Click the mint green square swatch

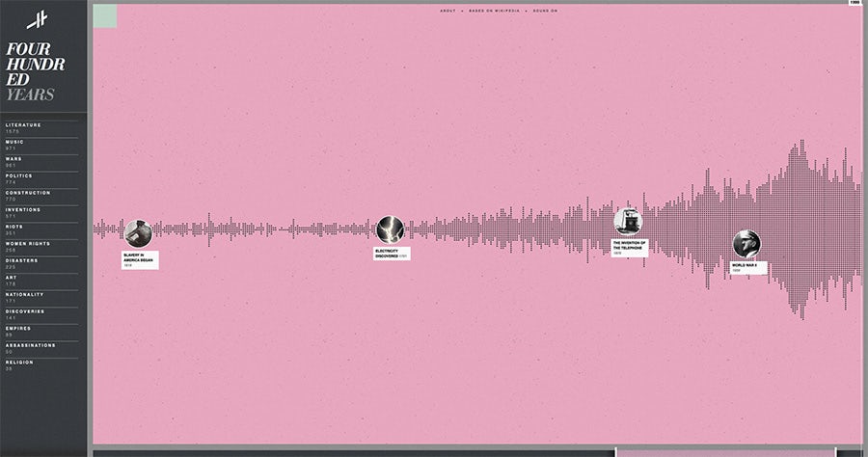click(x=105, y=15)
